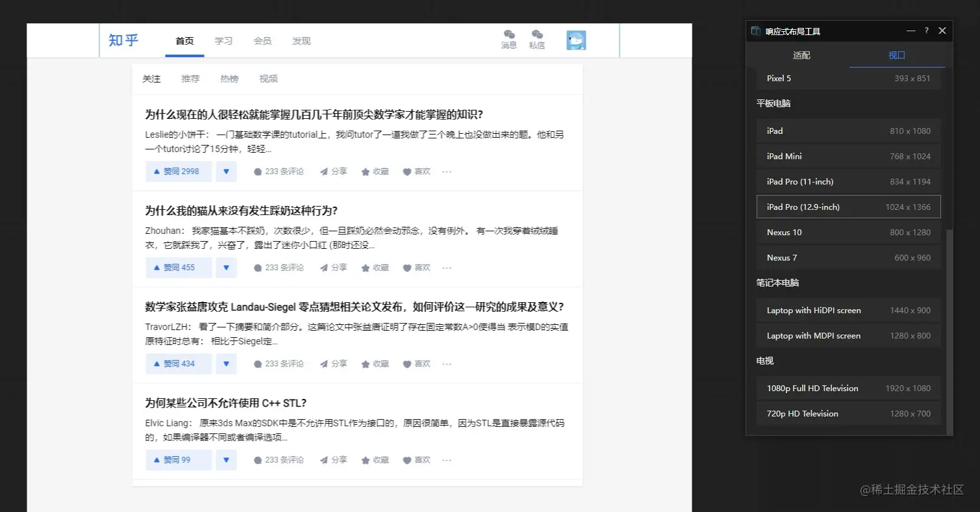Screen dimensions: 980x512
Task: Click 赞同 455 upvote button
Action: 179,268
